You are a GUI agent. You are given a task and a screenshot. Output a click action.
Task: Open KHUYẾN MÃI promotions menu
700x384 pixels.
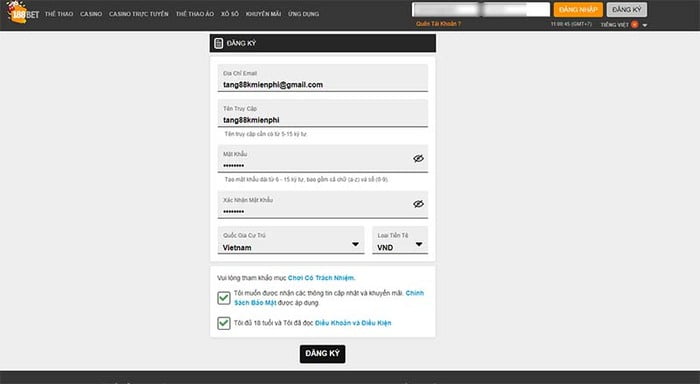pos(263,14)
